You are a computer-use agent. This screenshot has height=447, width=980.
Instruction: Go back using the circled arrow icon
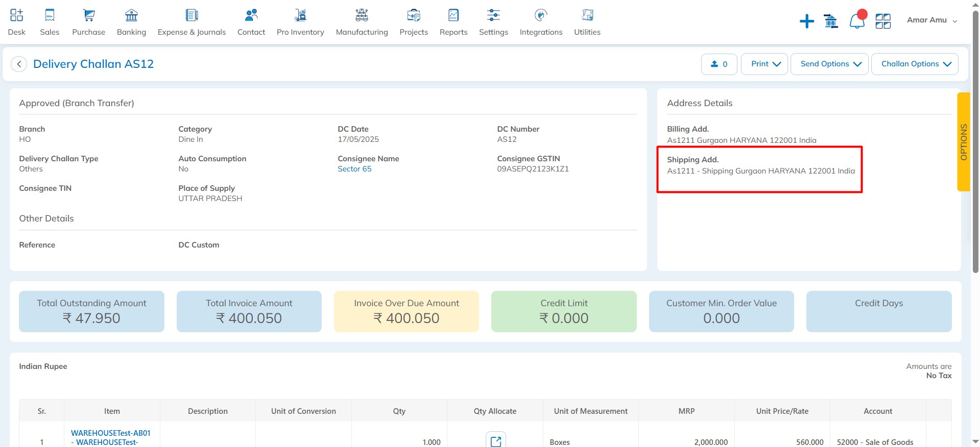point(19,64)
